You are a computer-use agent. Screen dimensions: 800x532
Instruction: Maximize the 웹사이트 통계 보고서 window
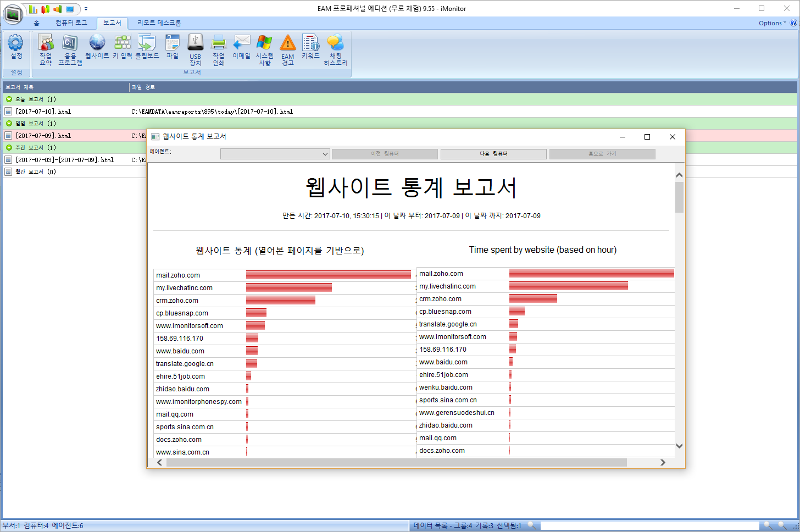coord(647,137)
